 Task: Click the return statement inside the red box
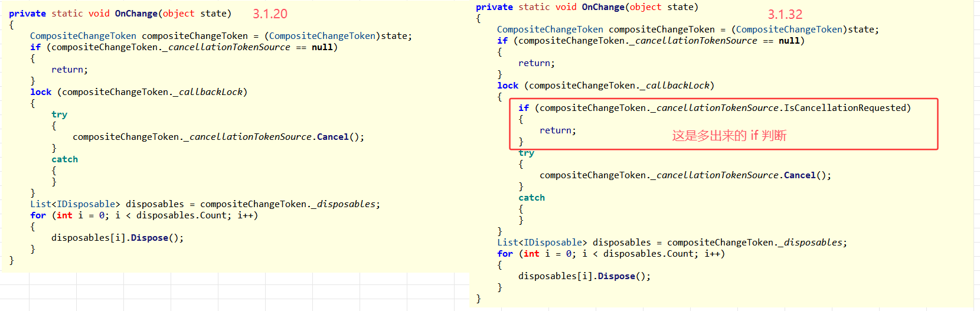(557, 130)
